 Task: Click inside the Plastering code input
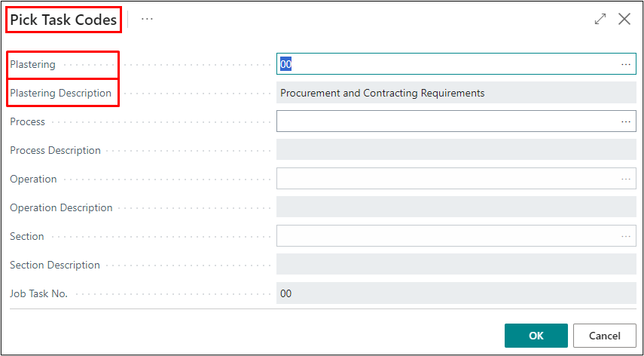[x=444, y=65]
